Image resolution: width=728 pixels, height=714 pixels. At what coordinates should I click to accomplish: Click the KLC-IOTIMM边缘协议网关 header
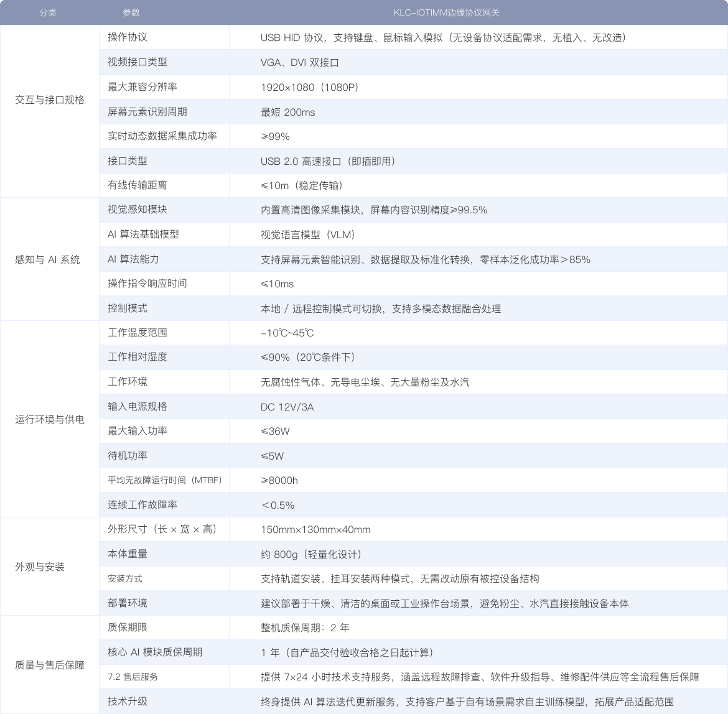point(446,12)
